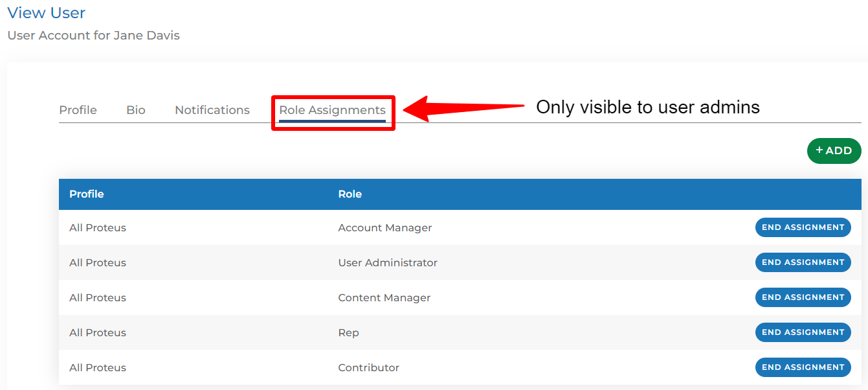This screenshot has height=390, width=868.
Task: Select the Rep role cell
Action: click(348, 333)
